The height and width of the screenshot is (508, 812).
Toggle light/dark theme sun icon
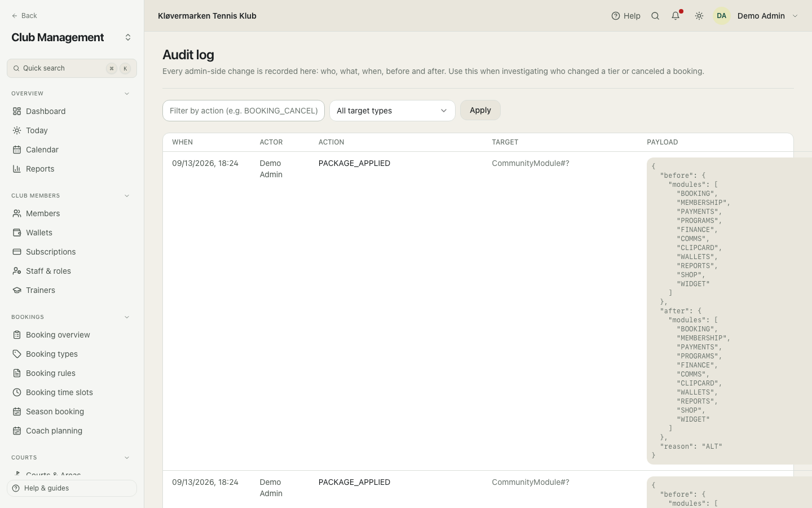(699, 16)
